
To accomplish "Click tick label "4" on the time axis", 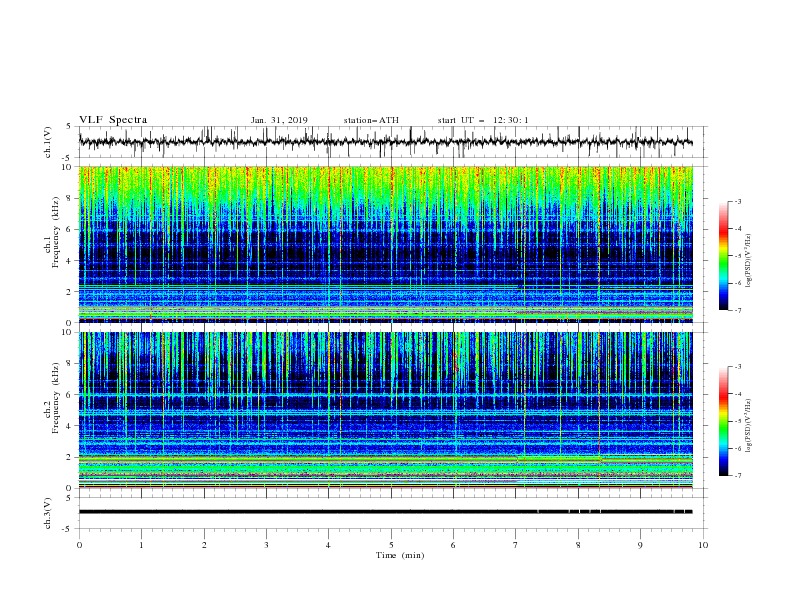I will coord(328,545).
